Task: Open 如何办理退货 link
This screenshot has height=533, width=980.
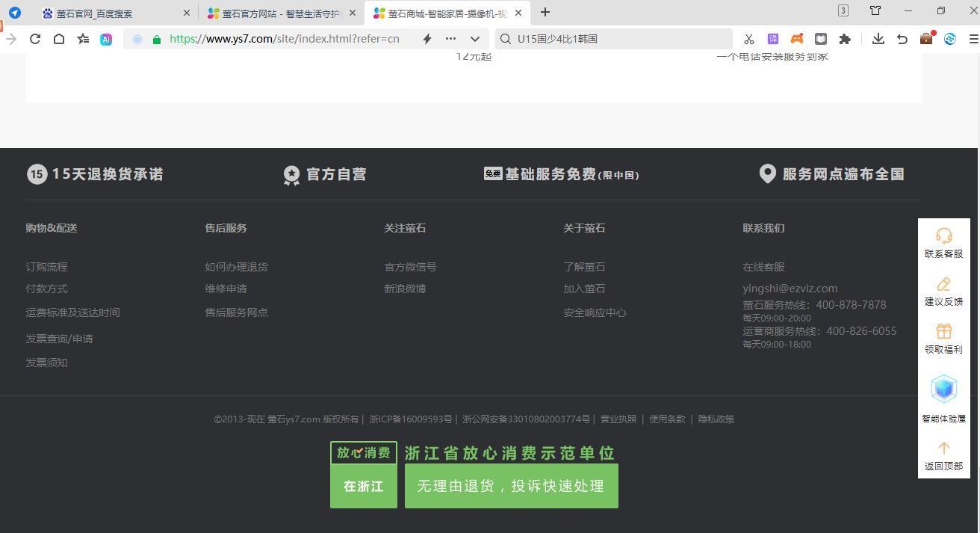Action: click(236, 267)
